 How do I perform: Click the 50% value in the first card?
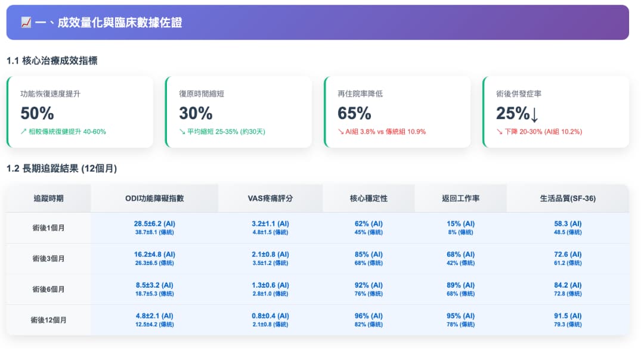pos(38,113)
